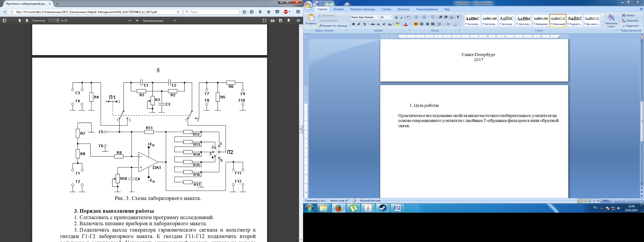Download the PDF via viewer toolbar
This screenshot has height=242, width=644.
tap(281, 21)
